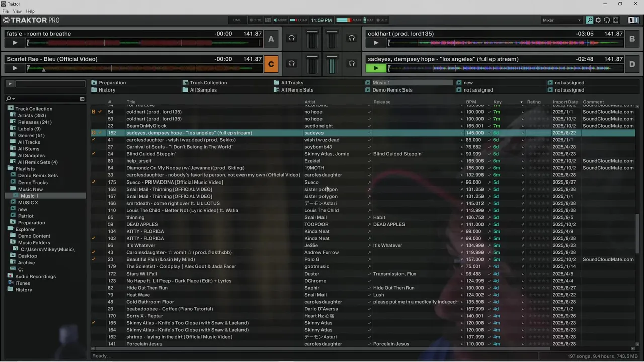The width and height of the screenshot is (644, 362).
Task: Select the deck D letter button
Action: click(x=632, y=64)
